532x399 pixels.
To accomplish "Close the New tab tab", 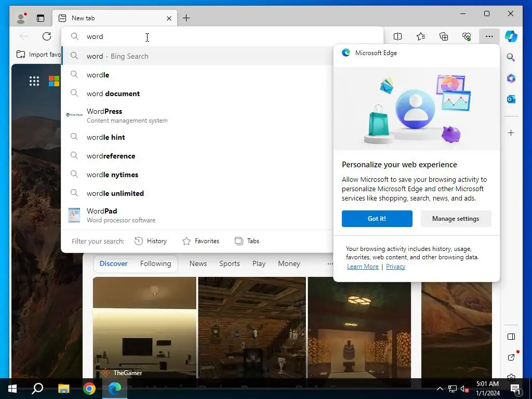I will 169,18.
